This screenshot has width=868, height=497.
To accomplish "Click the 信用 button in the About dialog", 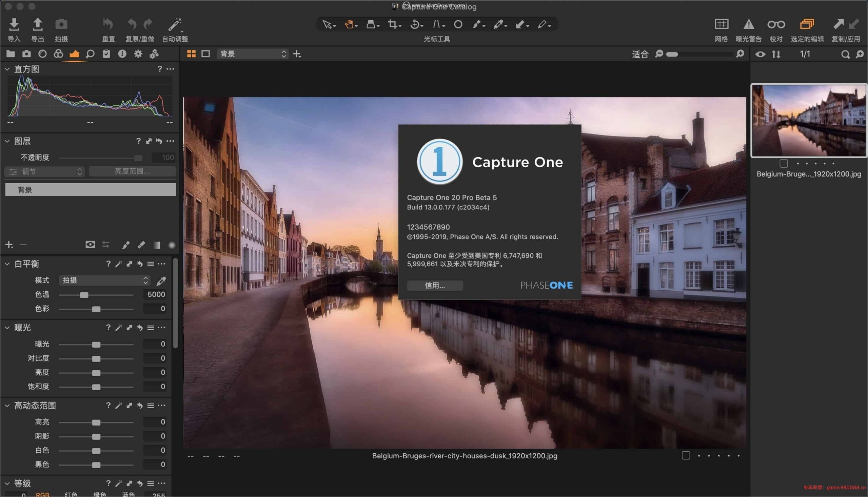I will 435,286.
